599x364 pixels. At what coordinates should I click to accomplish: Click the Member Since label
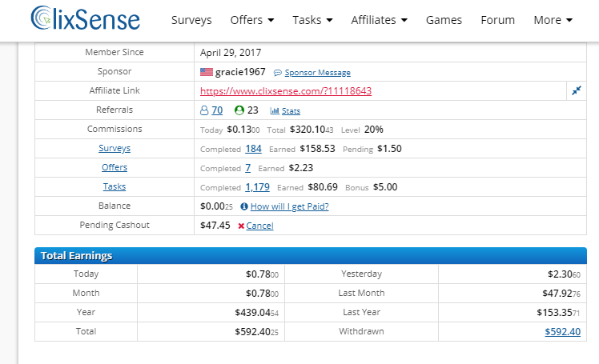click(x=115, y=52)
